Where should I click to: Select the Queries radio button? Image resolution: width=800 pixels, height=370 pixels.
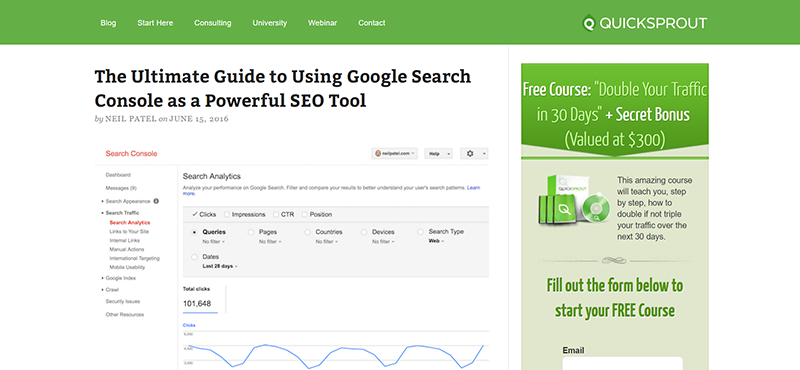(194, 232)
